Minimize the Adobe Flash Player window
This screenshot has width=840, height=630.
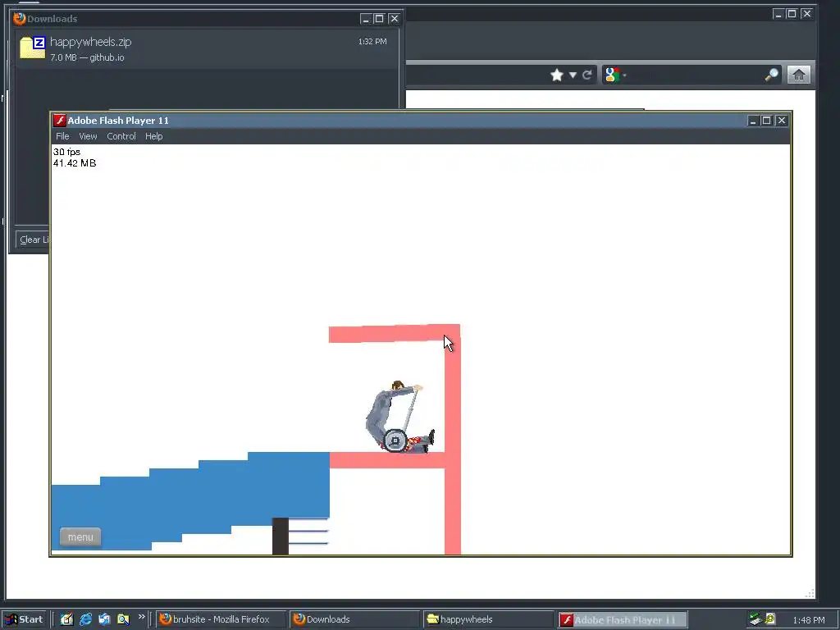point(753,121)
